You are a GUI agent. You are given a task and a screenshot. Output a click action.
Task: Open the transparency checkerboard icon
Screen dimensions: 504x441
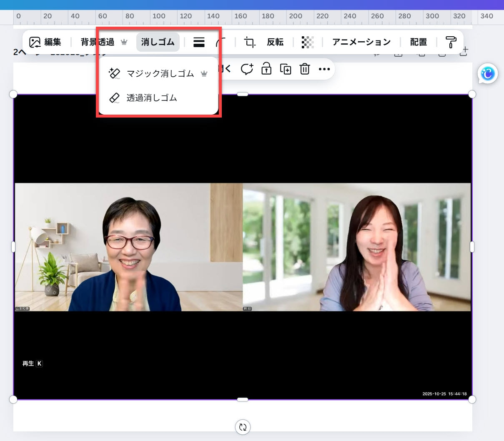click(307, 42)
